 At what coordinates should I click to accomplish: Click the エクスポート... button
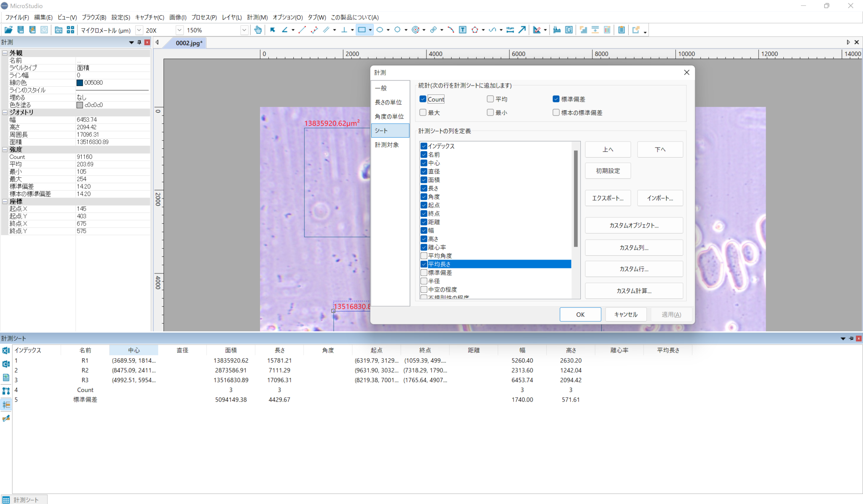(608, 198)
